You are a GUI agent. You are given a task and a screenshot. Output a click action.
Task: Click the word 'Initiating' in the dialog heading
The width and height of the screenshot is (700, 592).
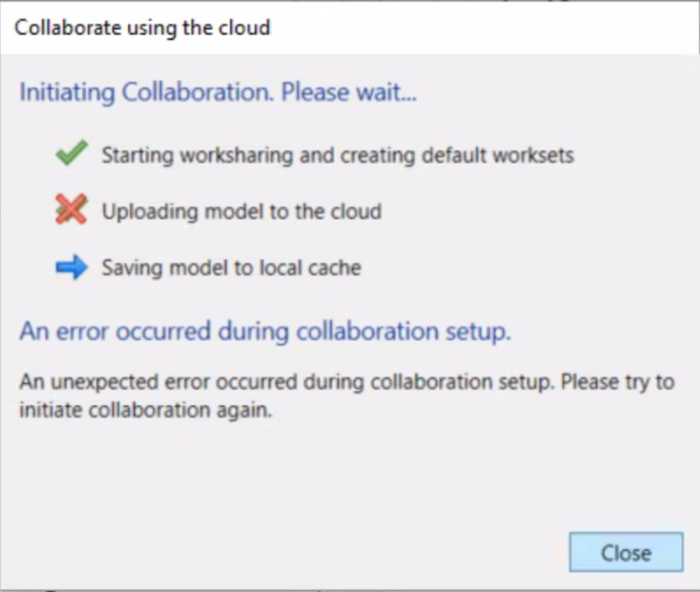pyautogui.click(x=67, y=92)
